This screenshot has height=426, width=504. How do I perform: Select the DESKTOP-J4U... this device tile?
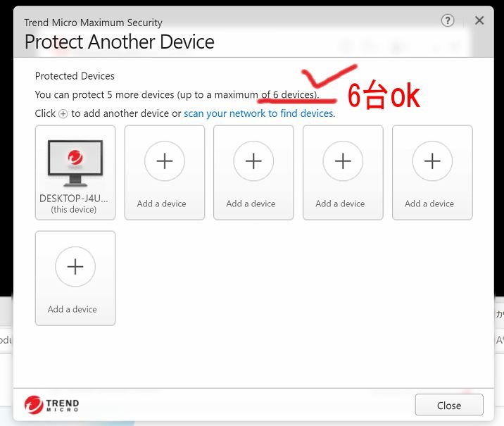pos(75,173)
